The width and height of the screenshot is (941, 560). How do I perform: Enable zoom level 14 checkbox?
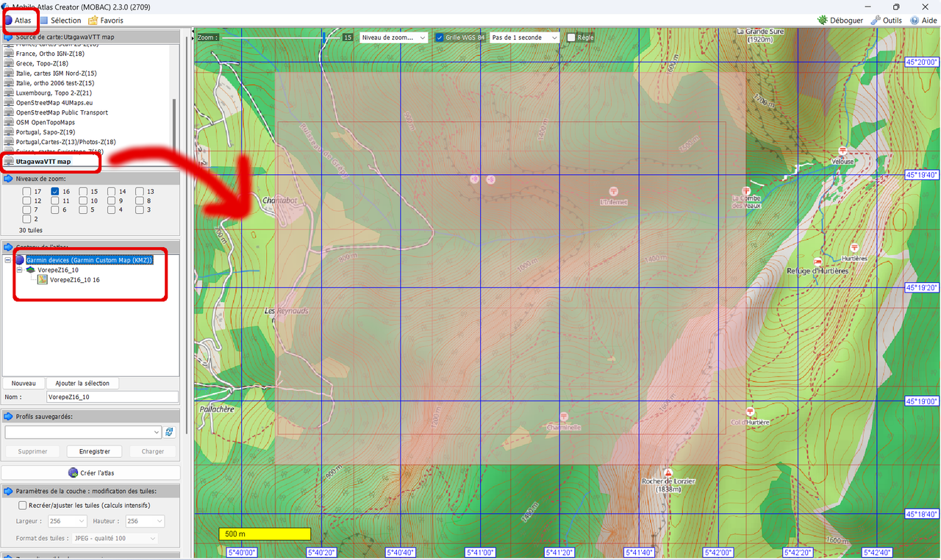pos(112,191)
